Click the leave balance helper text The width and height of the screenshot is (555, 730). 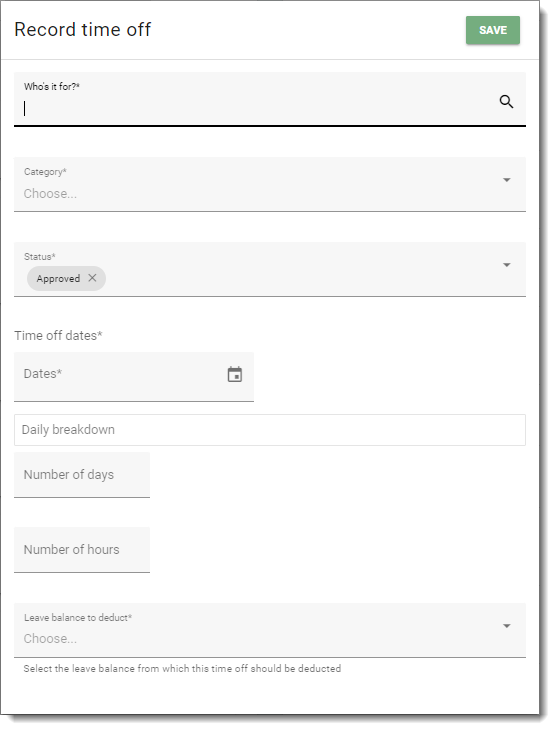[182, 669]
